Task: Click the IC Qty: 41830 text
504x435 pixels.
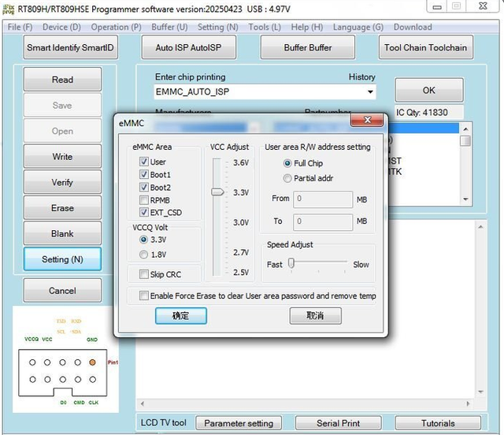Action: tap(422, 112)
